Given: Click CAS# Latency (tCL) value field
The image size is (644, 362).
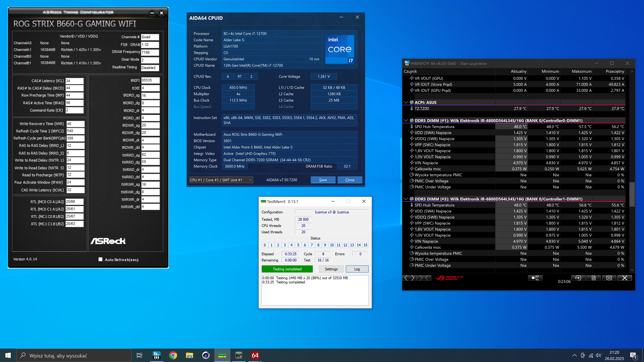Looking at the screenshot, I should click(x=74, y=81).
